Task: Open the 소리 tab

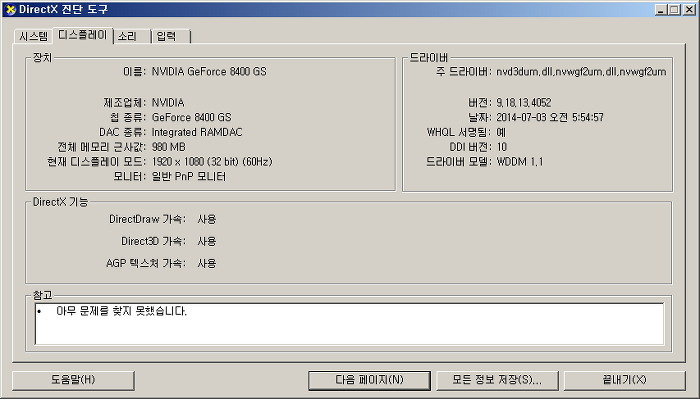Action: pyautogui.click(x=132, y=36)
